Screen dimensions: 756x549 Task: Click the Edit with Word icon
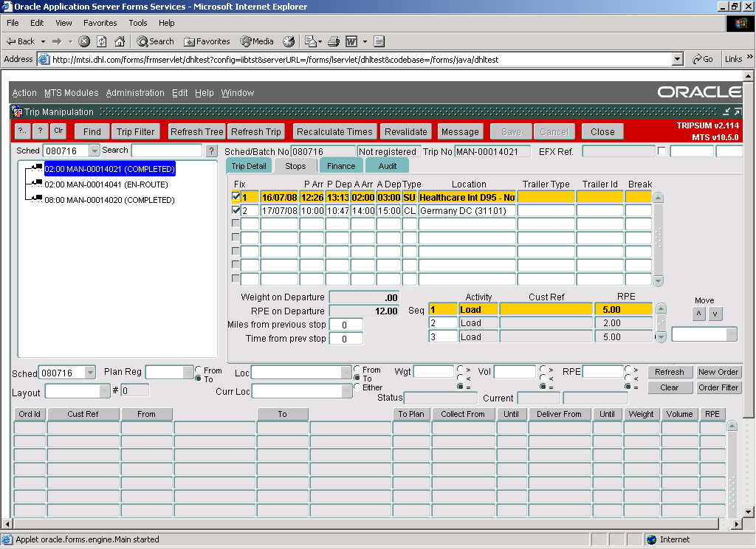[x=351, y=41]
